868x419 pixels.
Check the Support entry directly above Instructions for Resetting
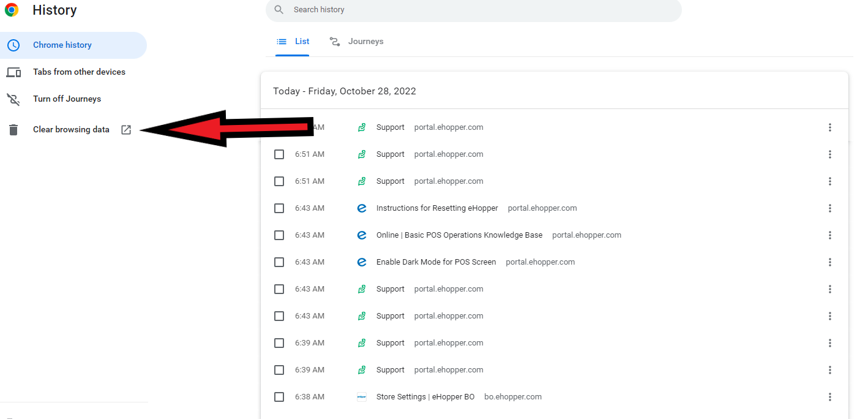click(x=279, y=181)
